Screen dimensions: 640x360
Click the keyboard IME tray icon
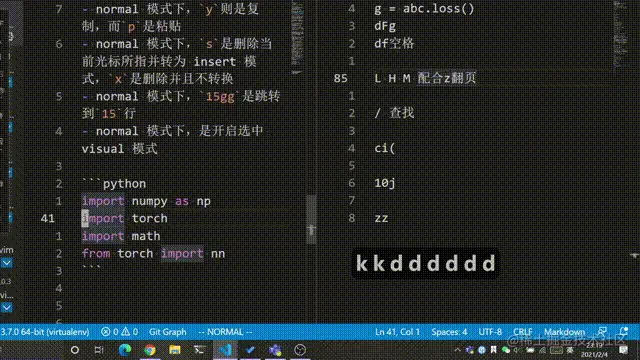tap(556, 350)
